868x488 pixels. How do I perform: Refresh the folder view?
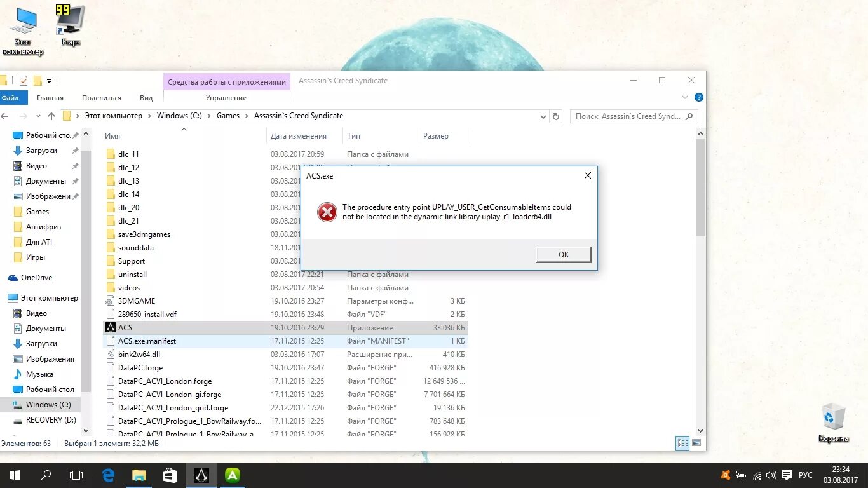pos(556,116)
